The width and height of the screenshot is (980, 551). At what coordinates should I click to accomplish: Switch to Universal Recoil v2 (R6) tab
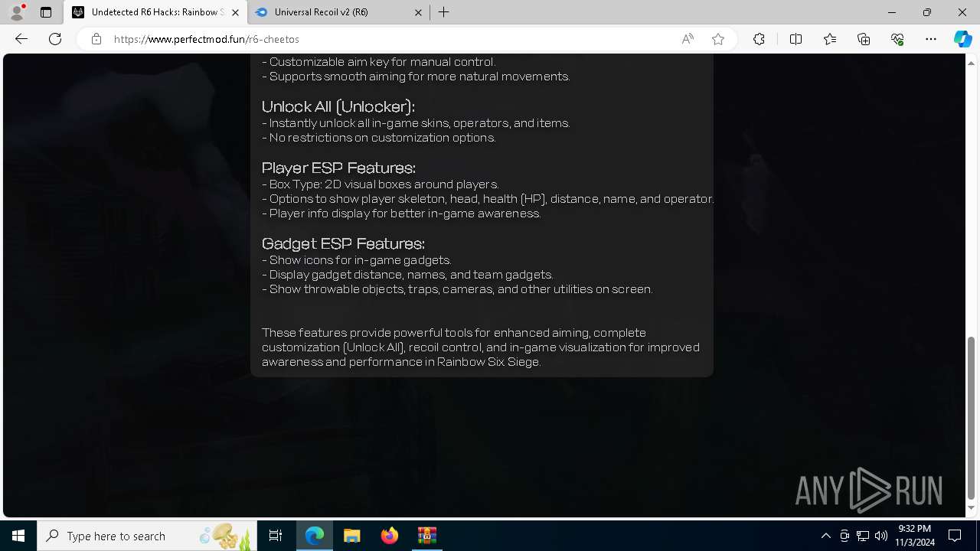click(339, 12)
